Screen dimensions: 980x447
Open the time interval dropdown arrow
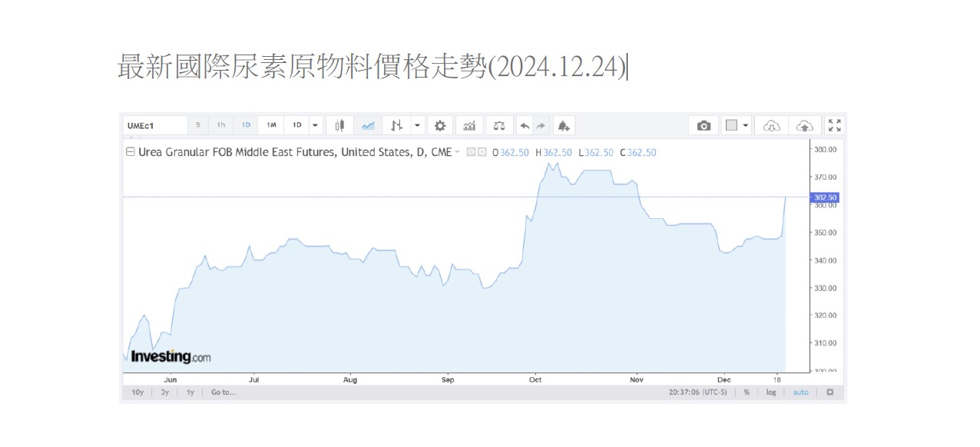coord(315,125)
